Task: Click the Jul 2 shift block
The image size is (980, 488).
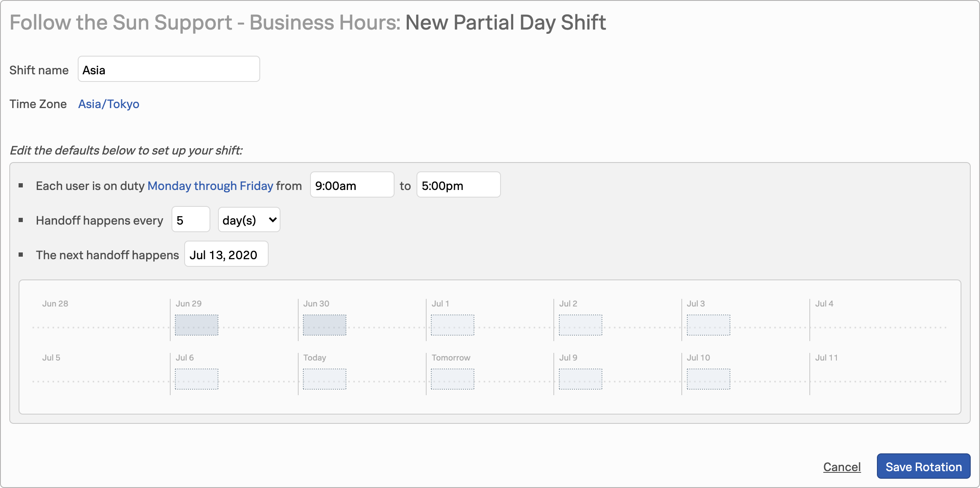Action: (580, 325)
